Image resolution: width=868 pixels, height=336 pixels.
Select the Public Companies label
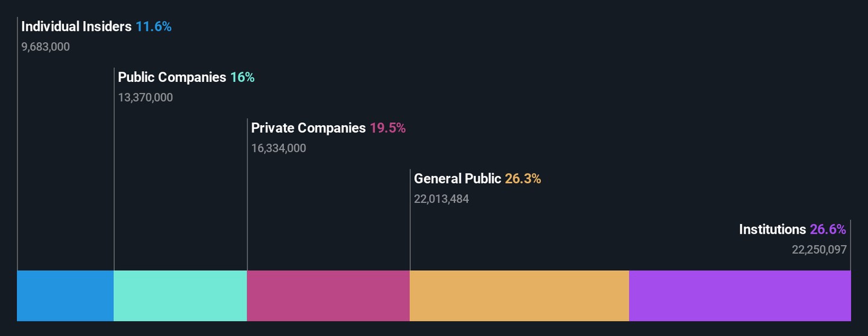tap(172, 77)
